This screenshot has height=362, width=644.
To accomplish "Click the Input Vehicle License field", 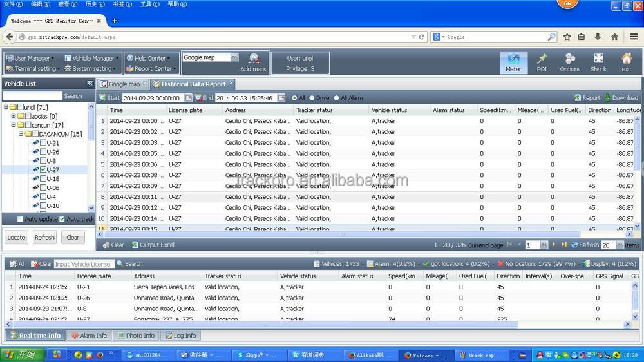I will [84, 264].
